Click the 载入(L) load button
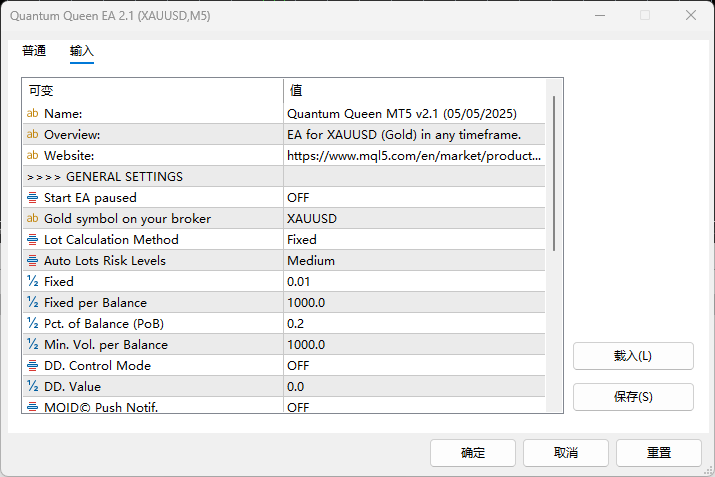 click(633, 356)
